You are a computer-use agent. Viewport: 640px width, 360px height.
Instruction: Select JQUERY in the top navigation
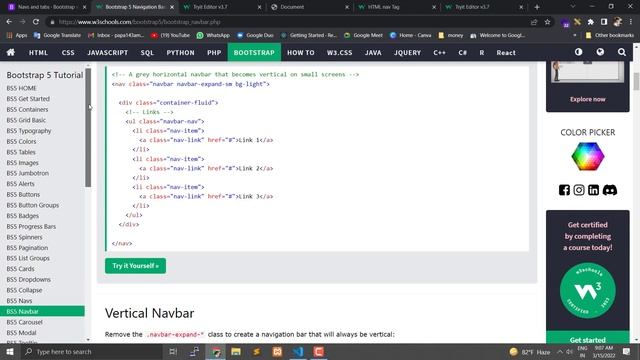click(407, 52)
